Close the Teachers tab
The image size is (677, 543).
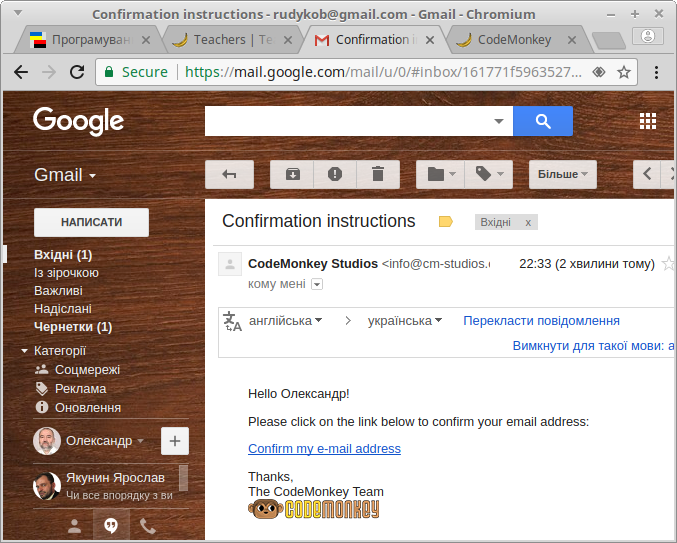click(288, 40)
